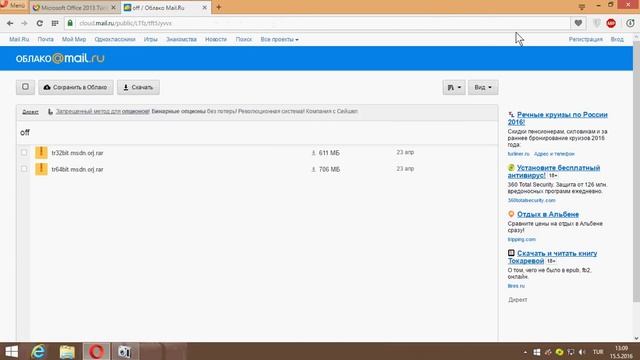The height and width of the screenshot is (360, 640).
Task: Open Мой Мир in top navigation
Action: click(74, 39)
